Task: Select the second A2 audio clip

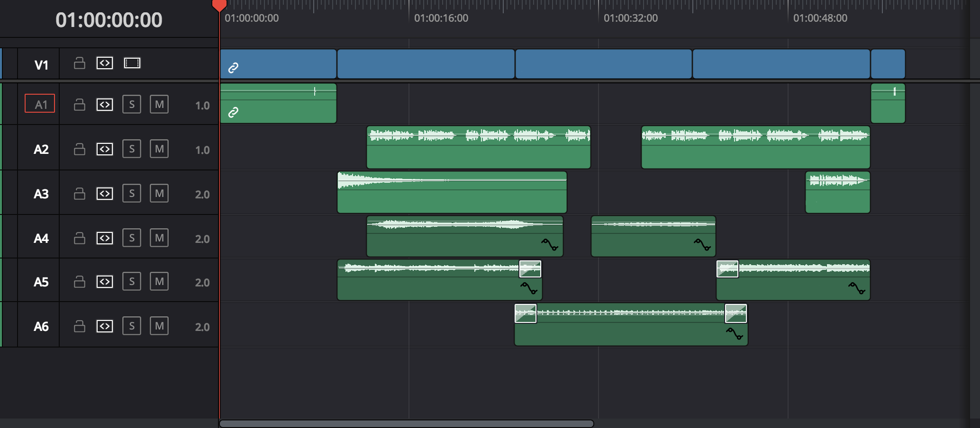Action: [x=756, y=147]
